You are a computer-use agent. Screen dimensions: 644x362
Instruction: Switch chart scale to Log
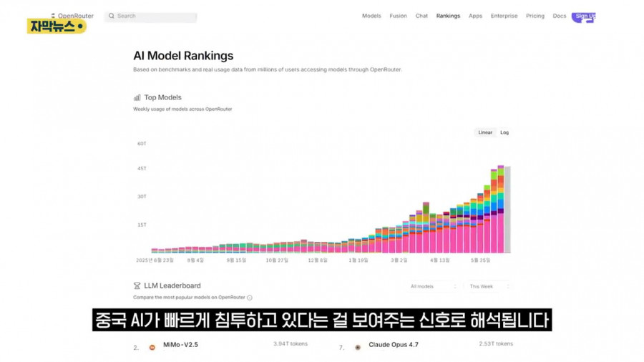point(504,132)
